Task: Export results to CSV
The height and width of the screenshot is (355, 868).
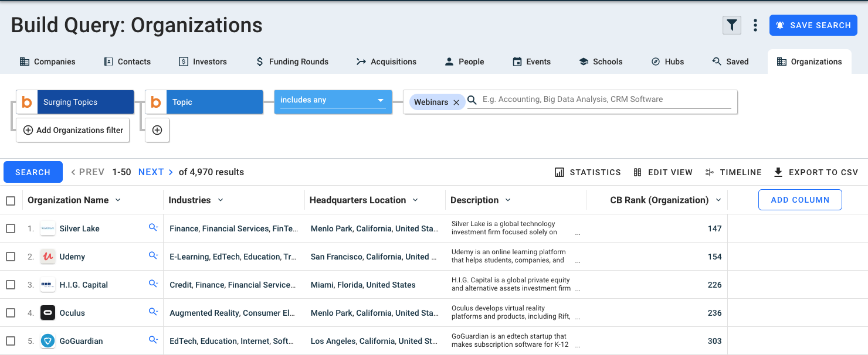Action: (x=816, y=172)
